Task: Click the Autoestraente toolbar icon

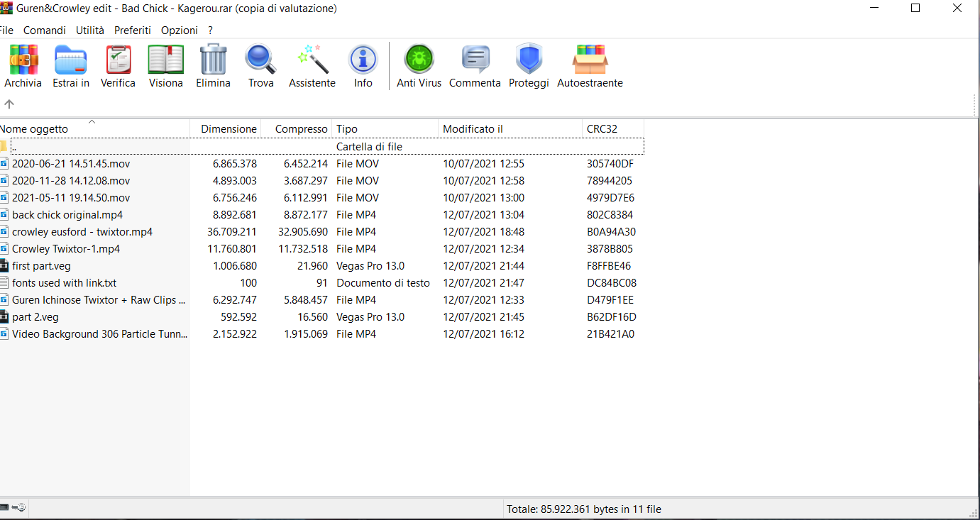Action: click(590, 60)
